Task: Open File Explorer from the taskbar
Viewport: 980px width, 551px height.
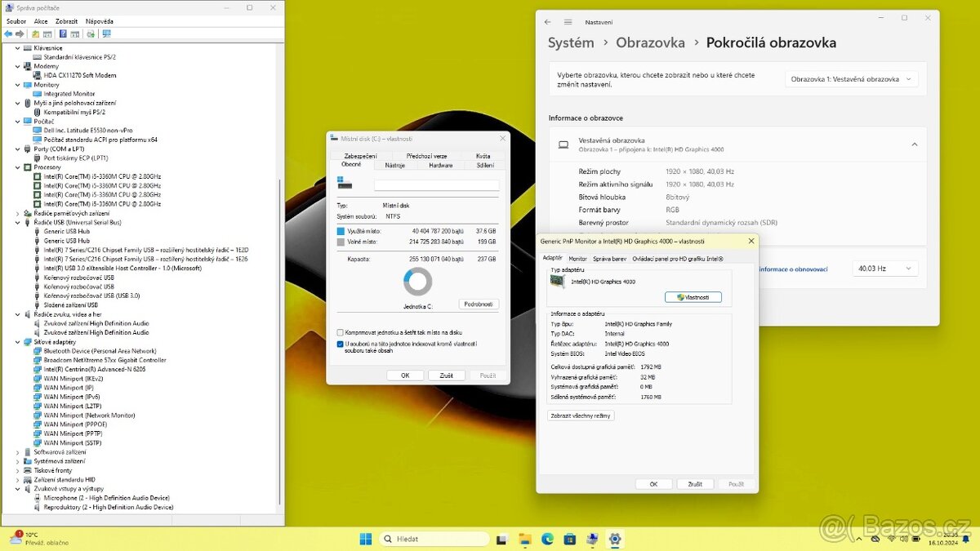Action: coord(525,539)
